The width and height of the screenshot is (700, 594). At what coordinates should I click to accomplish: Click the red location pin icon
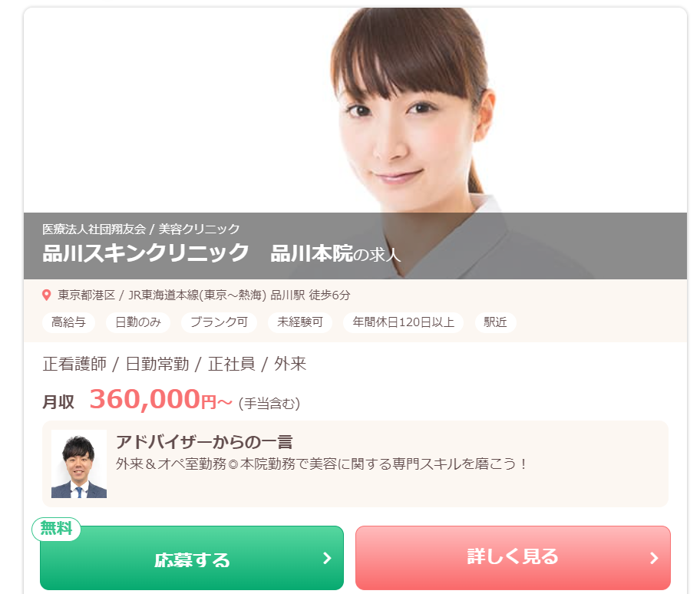click(x=46, y=295)
